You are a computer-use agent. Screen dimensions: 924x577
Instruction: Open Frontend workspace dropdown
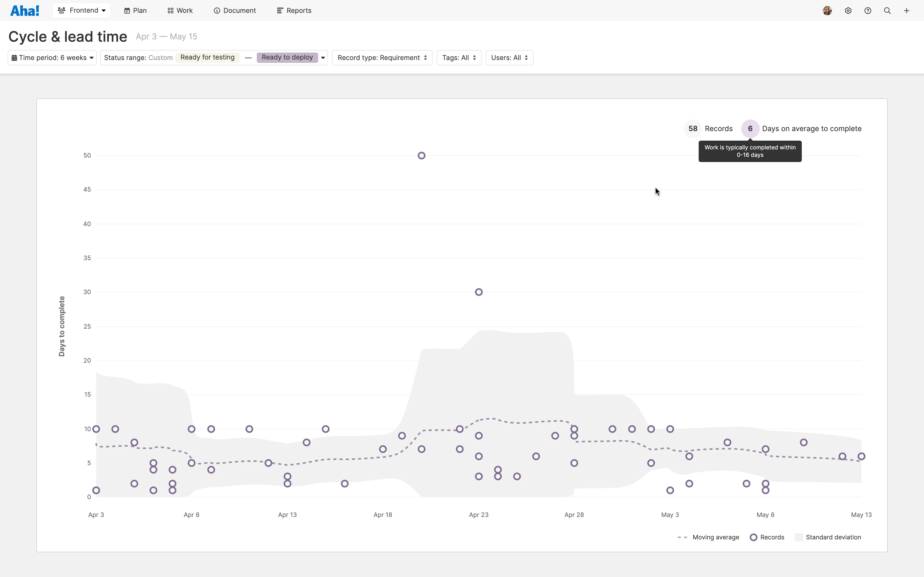click(81, 10)
